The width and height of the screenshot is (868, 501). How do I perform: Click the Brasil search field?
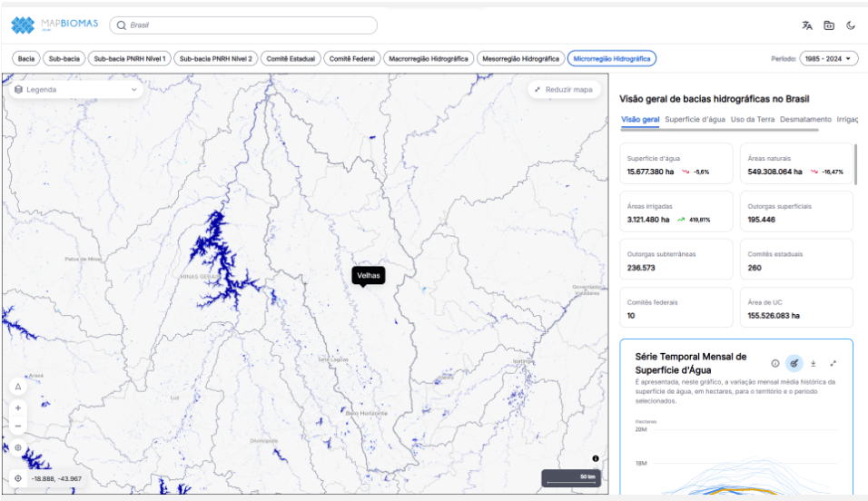243,25
